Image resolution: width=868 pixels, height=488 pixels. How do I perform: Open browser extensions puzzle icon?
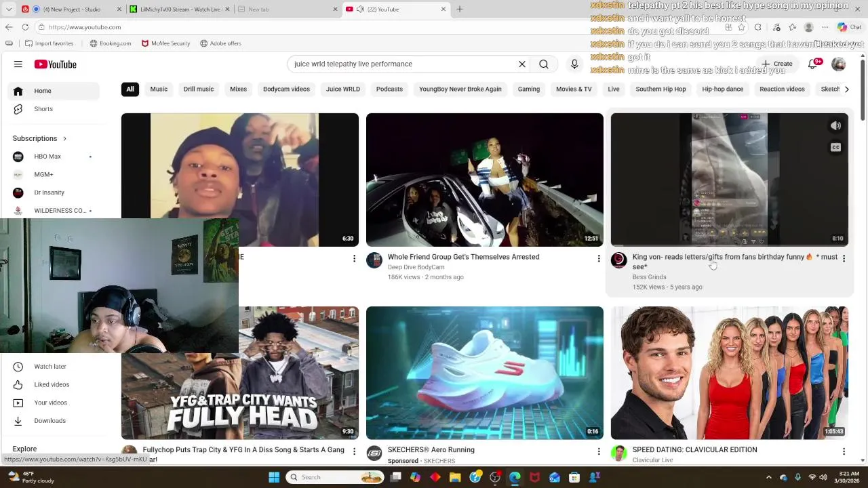[x=758, y=27]
